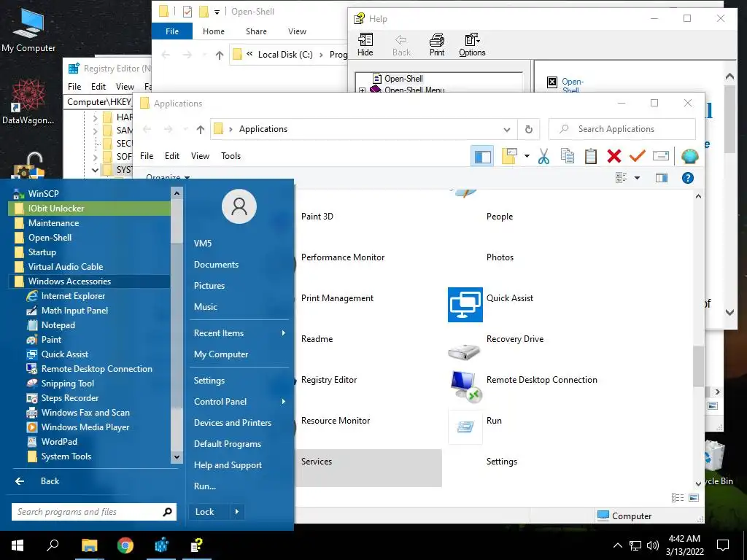747x560 pixels.
Task: Click the Email icon in Applications toolbar
Action: pyautogui.click(x=661, y=156)
